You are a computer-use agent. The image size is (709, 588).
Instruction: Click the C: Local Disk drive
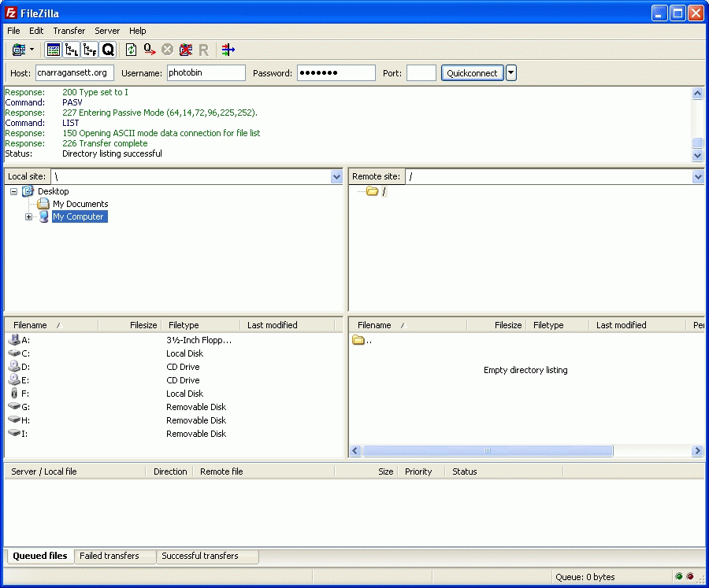[26, 353]
